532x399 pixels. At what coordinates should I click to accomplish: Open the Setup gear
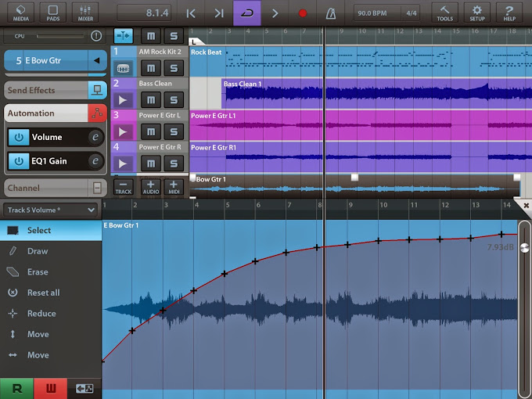pyautogui.click(x=476, y=13)
